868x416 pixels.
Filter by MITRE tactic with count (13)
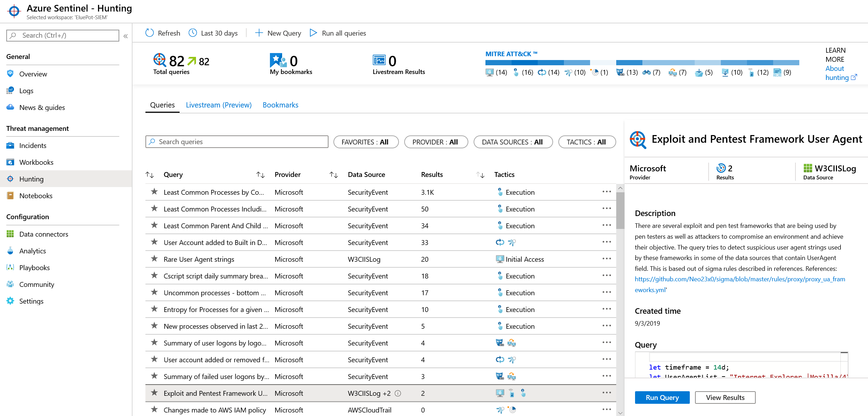click(x=627, y=72)
